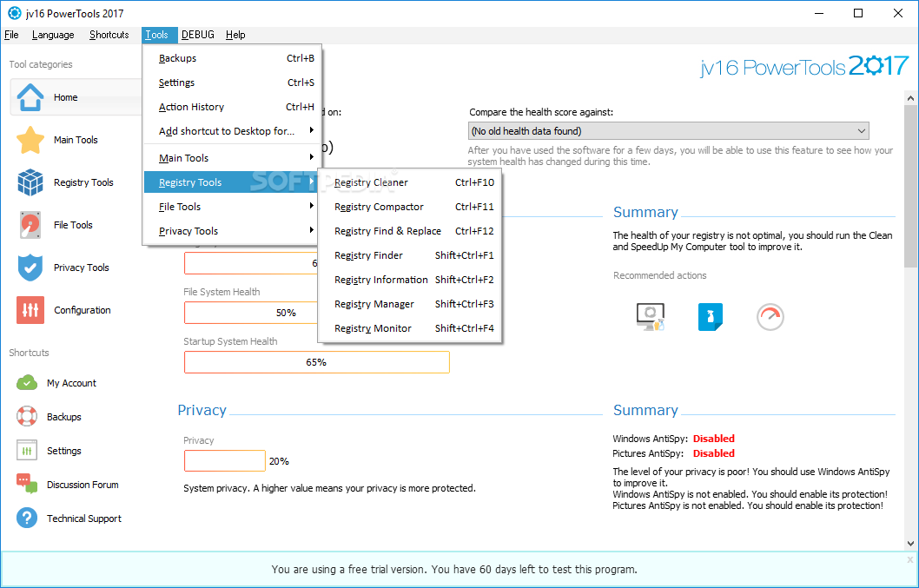Open the health score comparison dropdown
919x588 pixels.
(669, 131)
